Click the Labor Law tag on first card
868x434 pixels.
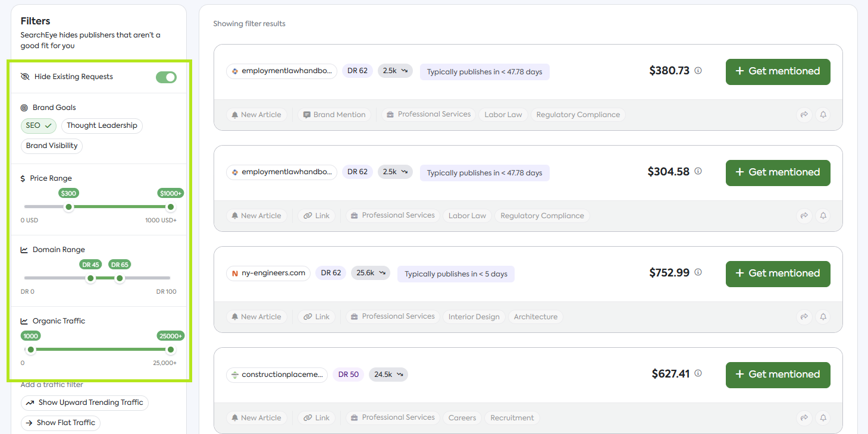pos(503,115)
